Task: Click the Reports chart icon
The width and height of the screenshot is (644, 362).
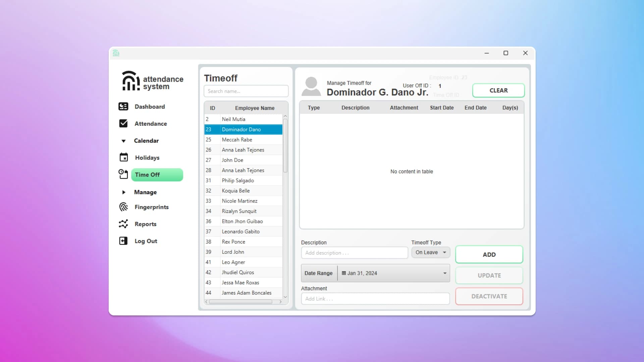Action: (123, 224)
